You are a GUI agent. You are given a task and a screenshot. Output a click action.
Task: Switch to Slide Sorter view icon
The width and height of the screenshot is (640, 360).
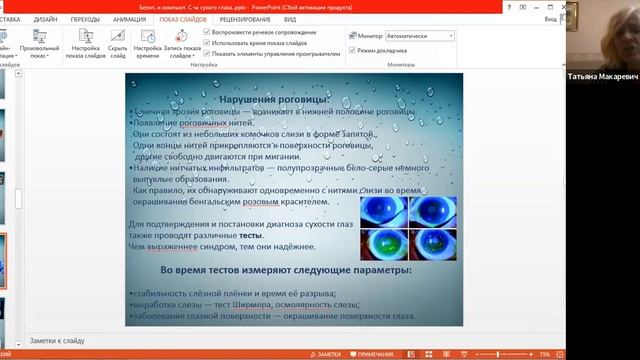(x=429, y=354)
